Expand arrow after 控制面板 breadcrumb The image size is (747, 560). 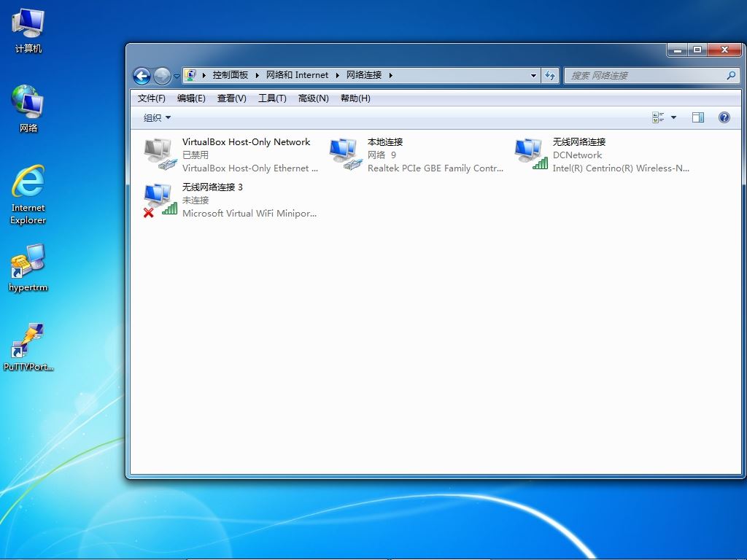[x=258, y=75]
